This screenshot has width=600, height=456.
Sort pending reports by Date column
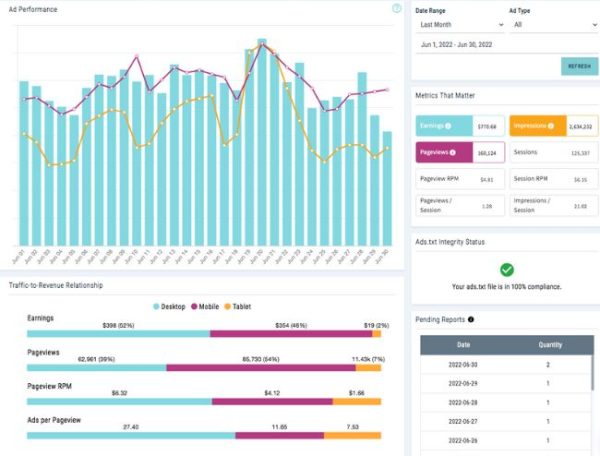pos(462,344)
